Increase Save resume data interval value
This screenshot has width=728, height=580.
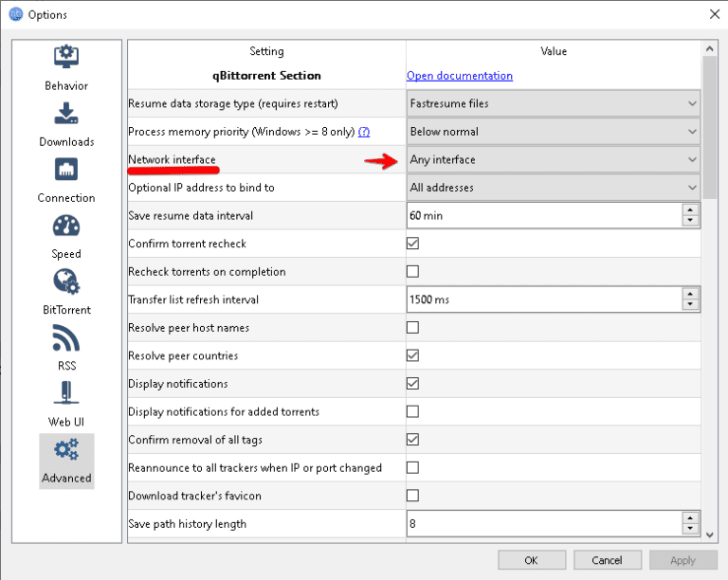pyautogui.click(x=690, y=210)
